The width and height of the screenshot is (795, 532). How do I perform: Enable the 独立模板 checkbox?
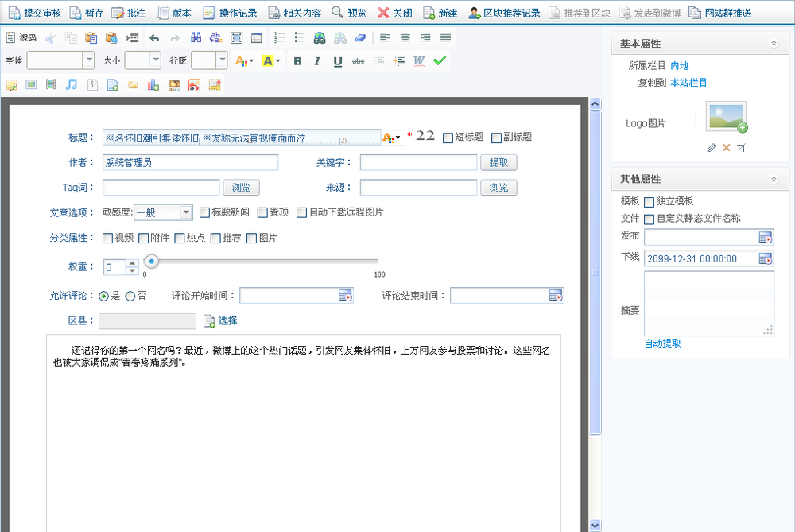(649, 201)
